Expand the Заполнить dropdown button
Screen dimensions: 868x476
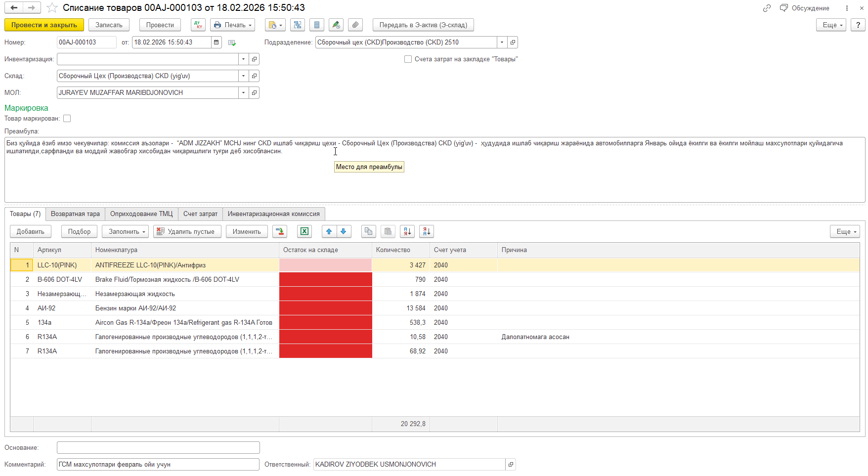tap(125, 231)
